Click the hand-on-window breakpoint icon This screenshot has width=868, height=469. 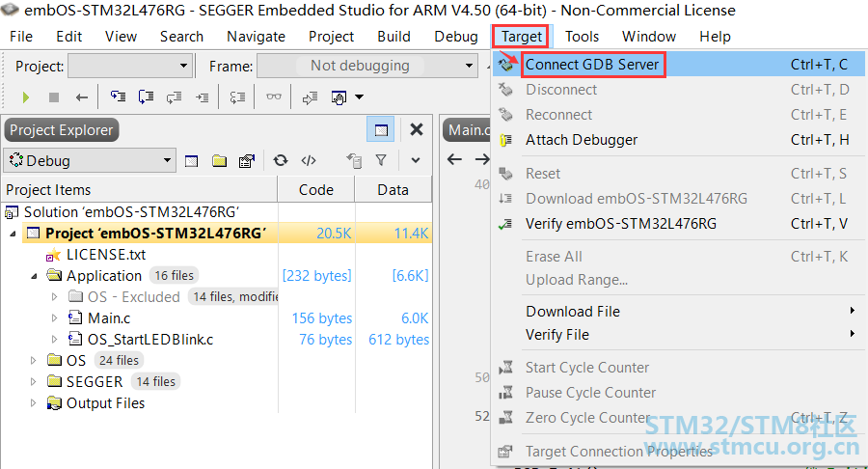click(339, 97)
